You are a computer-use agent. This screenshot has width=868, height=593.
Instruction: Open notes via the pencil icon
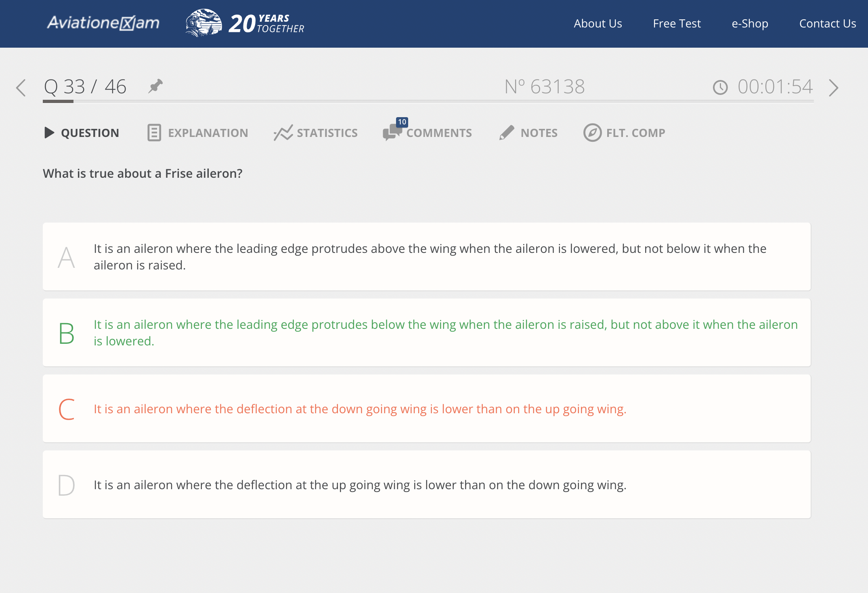tap(507, 132)
